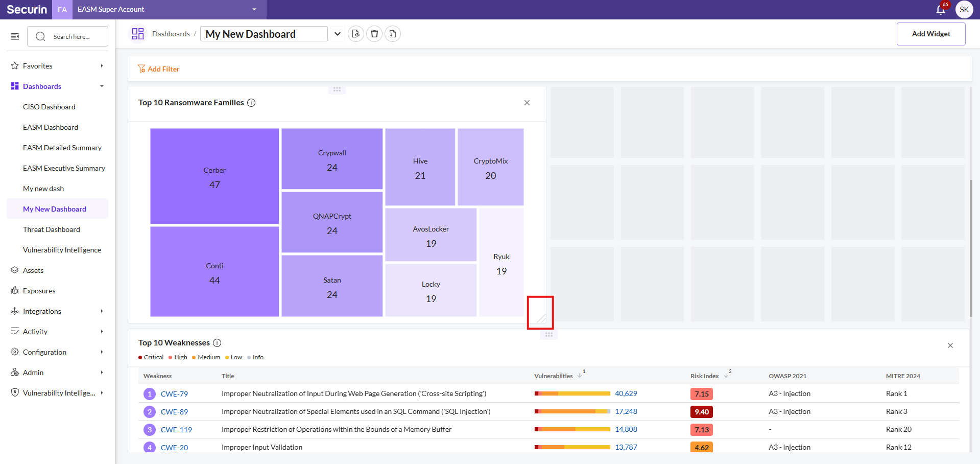This screenshot has width=980, height=464.
Task: Open the CWE-79 weakness link
Action: [x=174, y=394]
